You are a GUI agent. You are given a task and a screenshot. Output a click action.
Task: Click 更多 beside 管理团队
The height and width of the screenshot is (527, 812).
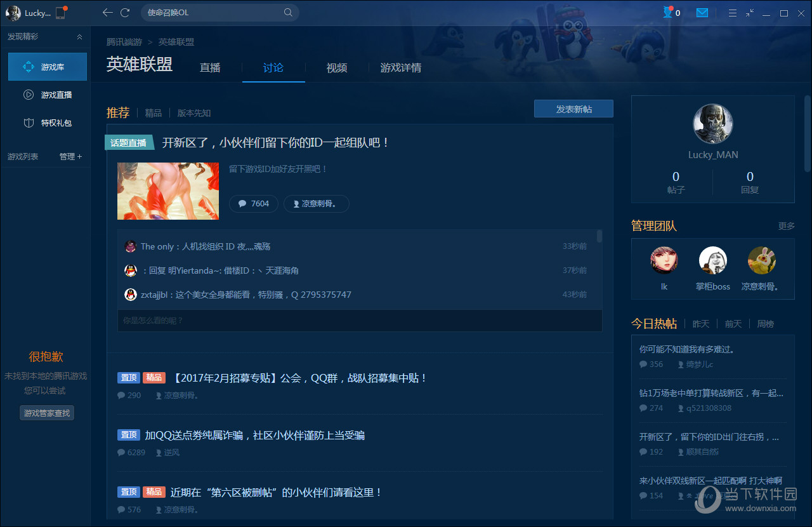(x=786, y=226)
